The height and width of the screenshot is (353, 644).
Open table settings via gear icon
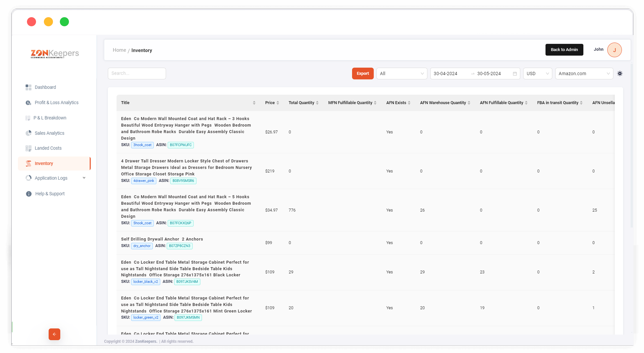click(620, 74)
